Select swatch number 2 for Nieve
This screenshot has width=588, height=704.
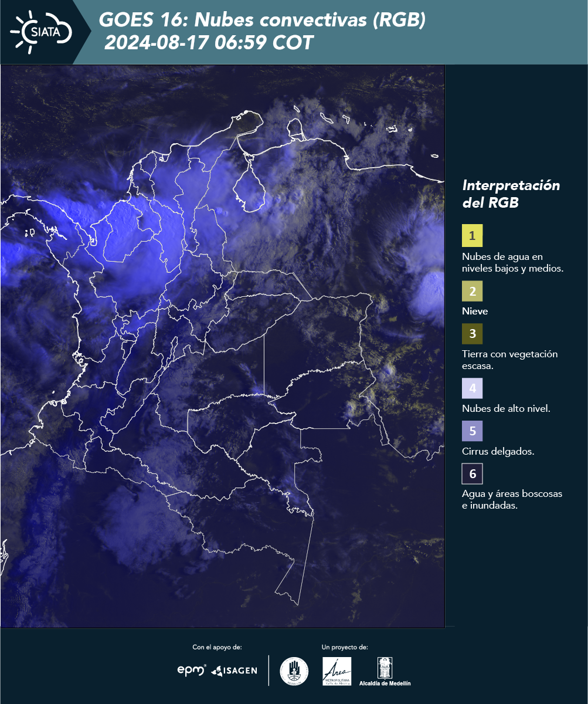[x=472, y=292]
